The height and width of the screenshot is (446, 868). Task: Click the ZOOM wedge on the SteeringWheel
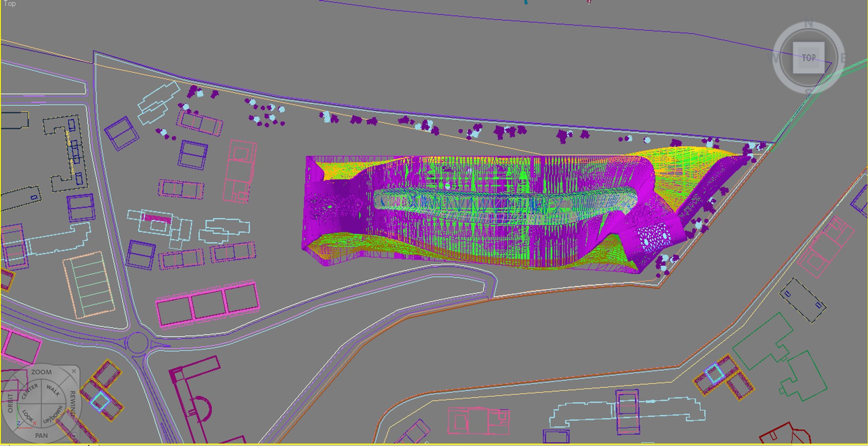tap(41, 372)
